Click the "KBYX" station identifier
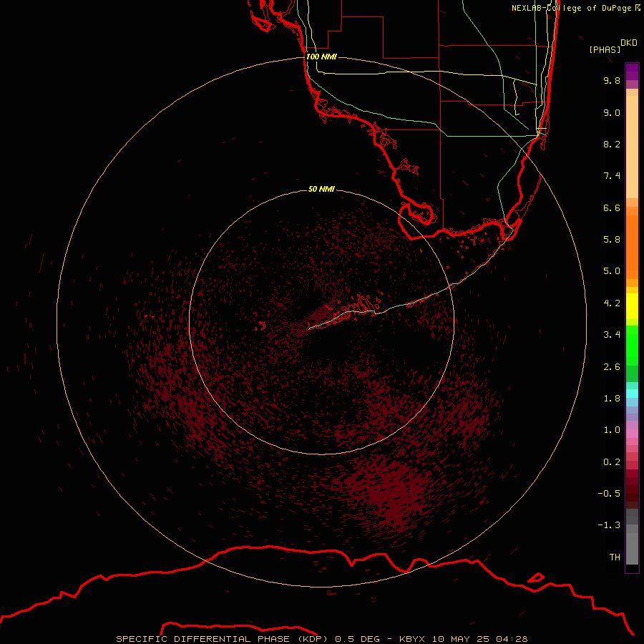 (412, 639)
